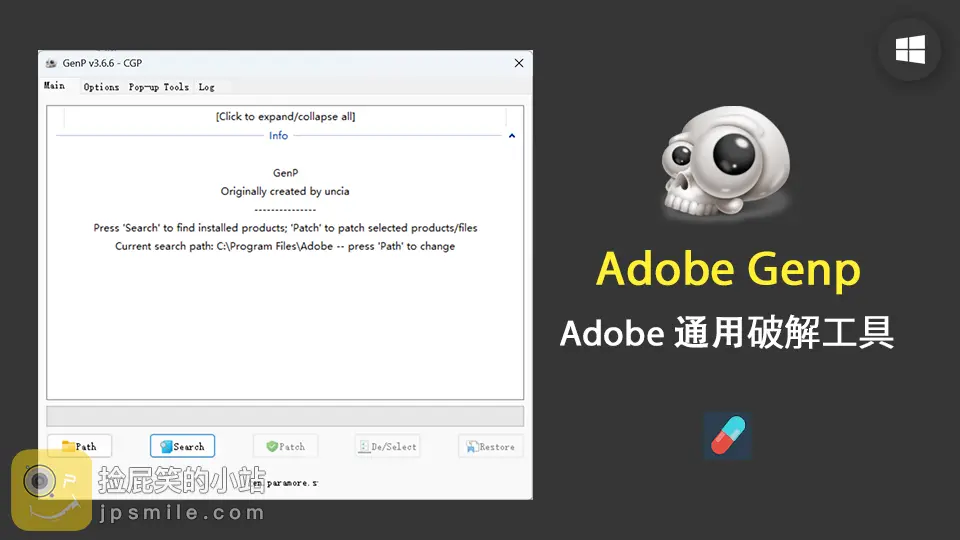Click expand/collapse all header
The width and height of the screenshot is (960, 540).
coord(285,116)
